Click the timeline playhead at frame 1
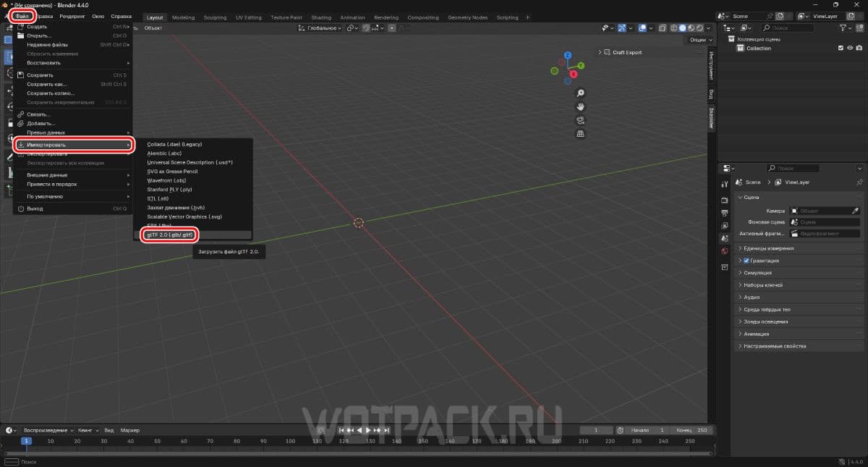Screen dimensions: 868x467 (x=26, y=441)
